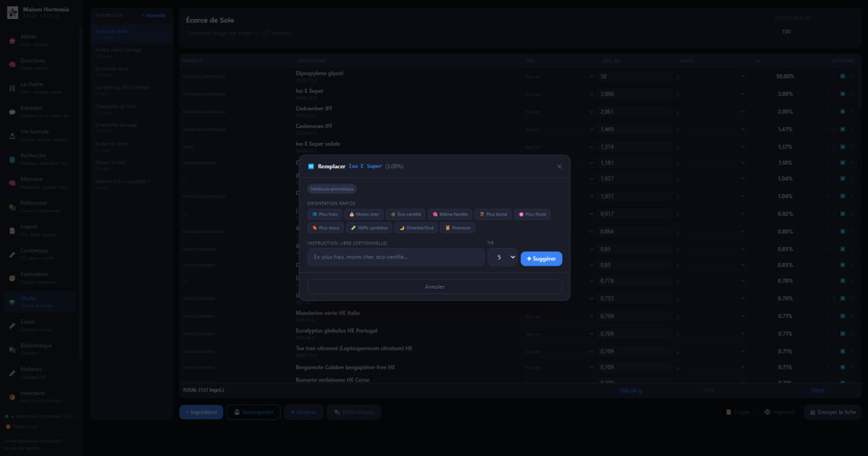Viewport: 868px width, 456px height.
Task: Choose the Oriental/Oud chip
Action: click(x=416, y=228)
